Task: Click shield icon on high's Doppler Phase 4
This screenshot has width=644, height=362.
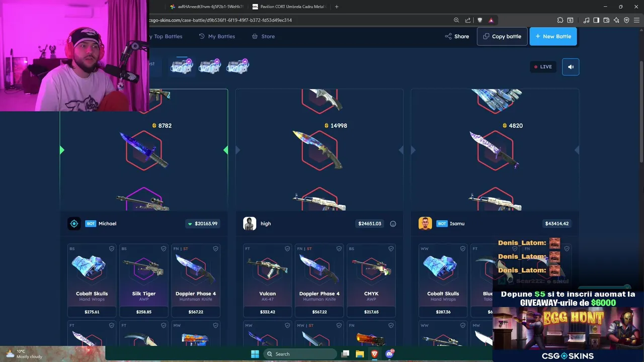Action: [x=339, y=248]
